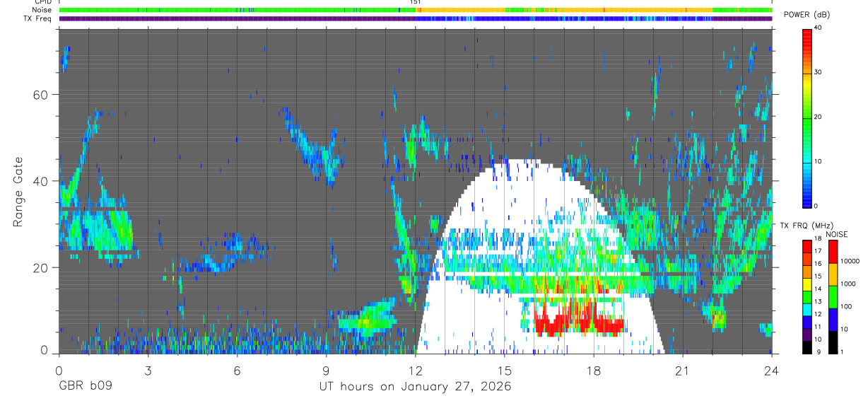Click the 10000 value on the NOISE scale

(x=850, y=261)
